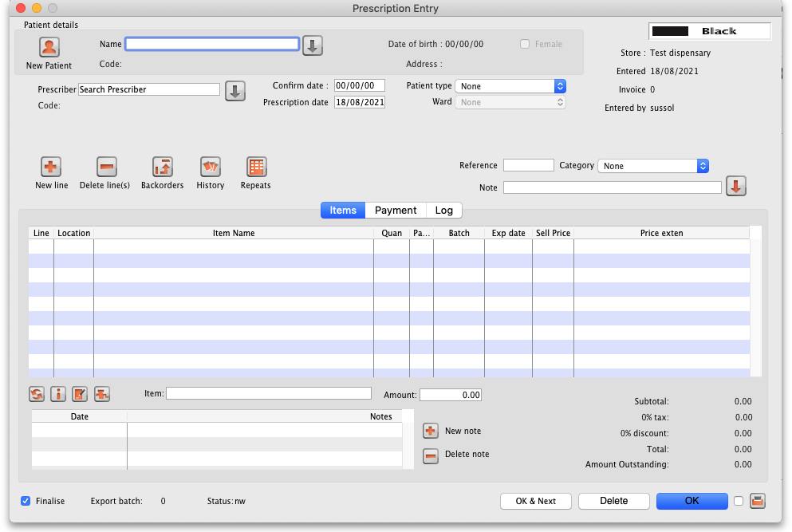Toggle the checkbox beside the OK button
This screenshot has width=792, height=532.
[x=739, y=501]
